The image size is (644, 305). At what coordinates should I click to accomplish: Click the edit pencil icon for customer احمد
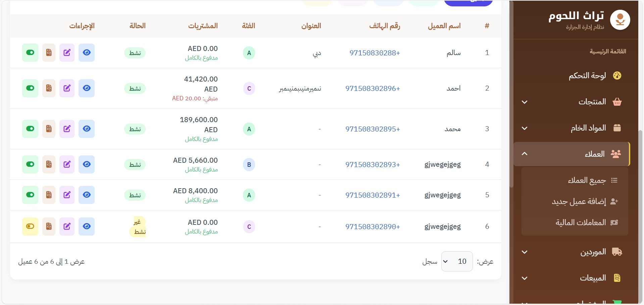(x=67, y=88)
